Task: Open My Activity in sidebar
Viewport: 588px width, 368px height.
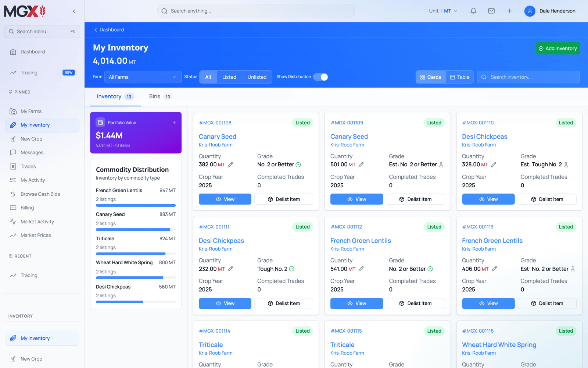Action: click(42, 180)
